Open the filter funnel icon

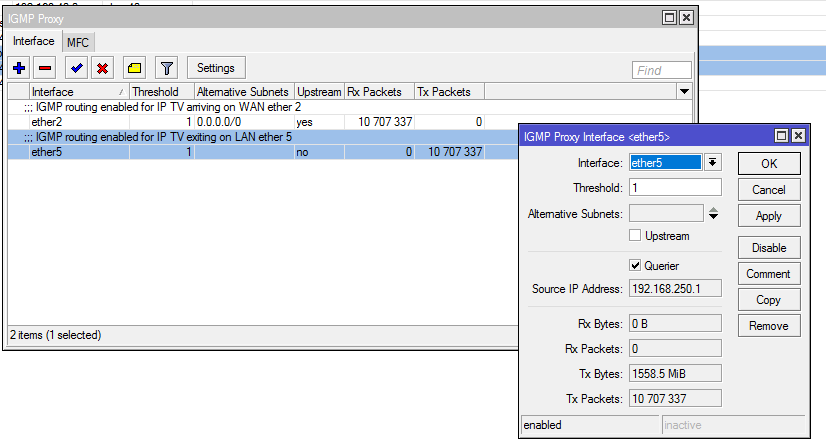167,68
